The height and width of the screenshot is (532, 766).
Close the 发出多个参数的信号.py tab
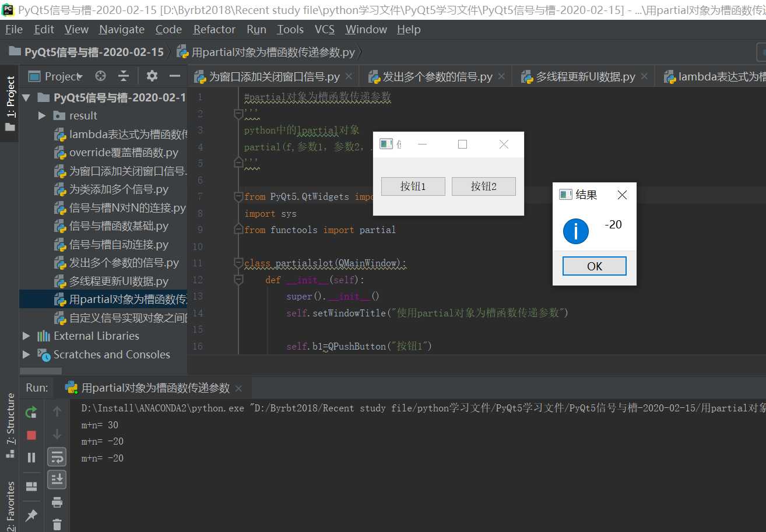501,76
